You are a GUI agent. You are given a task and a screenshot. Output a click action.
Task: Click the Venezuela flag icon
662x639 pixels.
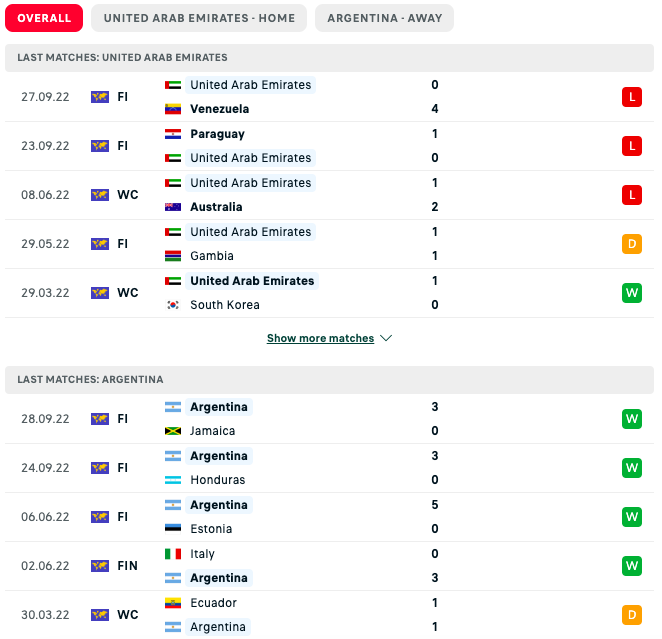173,109
